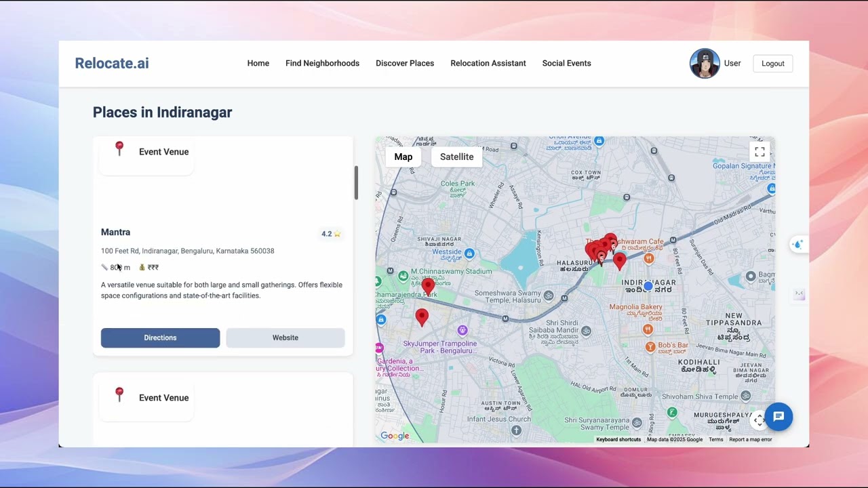Click the green M.Chinnaswamy Stadium icon
The image size is (868, 488).
[403, 276]
